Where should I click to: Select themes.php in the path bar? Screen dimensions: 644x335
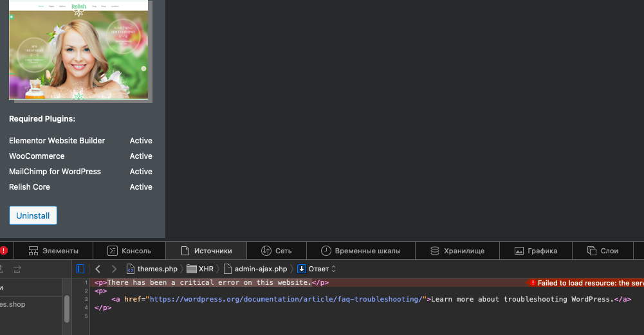point(152,269)
